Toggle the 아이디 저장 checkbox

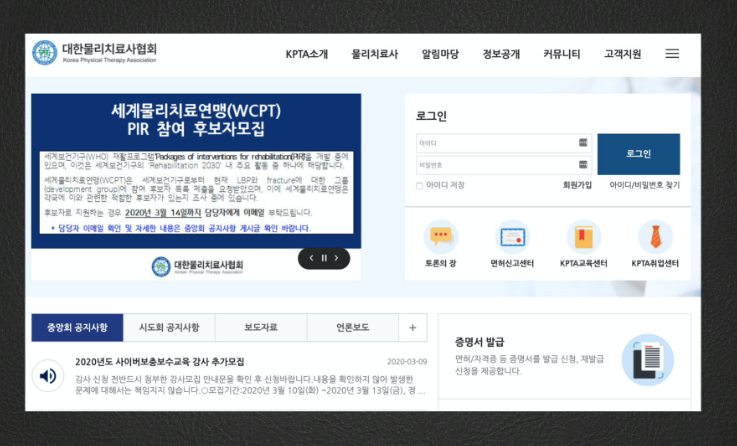pyautogui.click(x=419, y=186)
